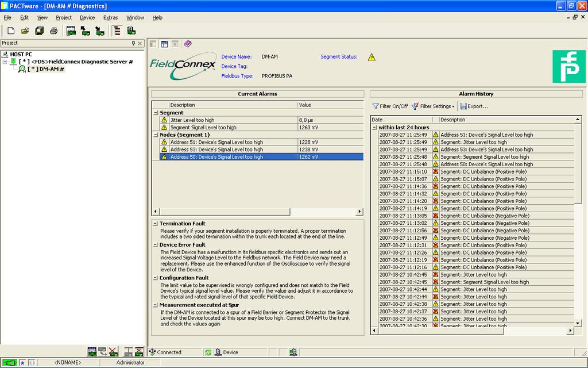The width and height of the screenshot is (588, 368).
Task: Save project with the floppy disk icon
Action: [40, 31]
